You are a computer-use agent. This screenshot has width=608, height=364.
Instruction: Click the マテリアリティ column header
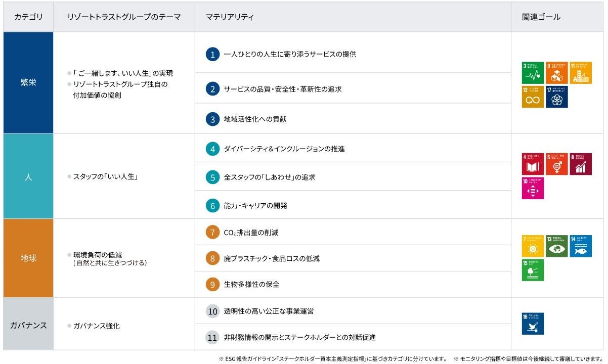tap(230, 17)
